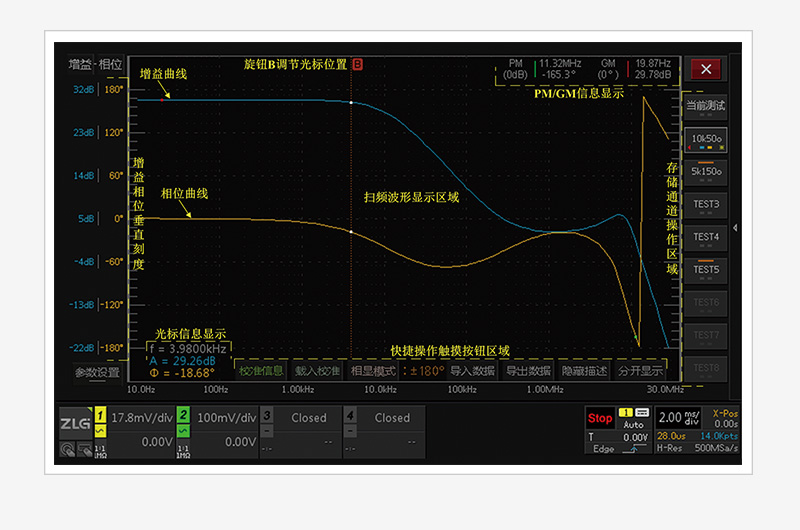Click channel 1 yellow coupling wave icon
The height and width of the screenshot is (530, 800).
tap(101, 432)
